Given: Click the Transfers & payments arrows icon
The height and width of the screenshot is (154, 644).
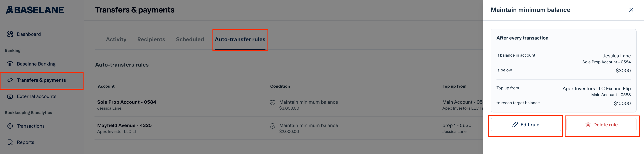Looking at the screenshot, I should pos(10,80).
